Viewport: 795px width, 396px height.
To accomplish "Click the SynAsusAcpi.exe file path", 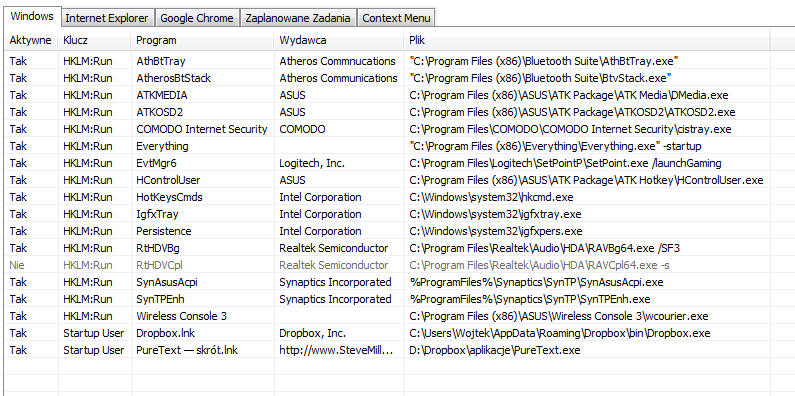I will point(536,282).
